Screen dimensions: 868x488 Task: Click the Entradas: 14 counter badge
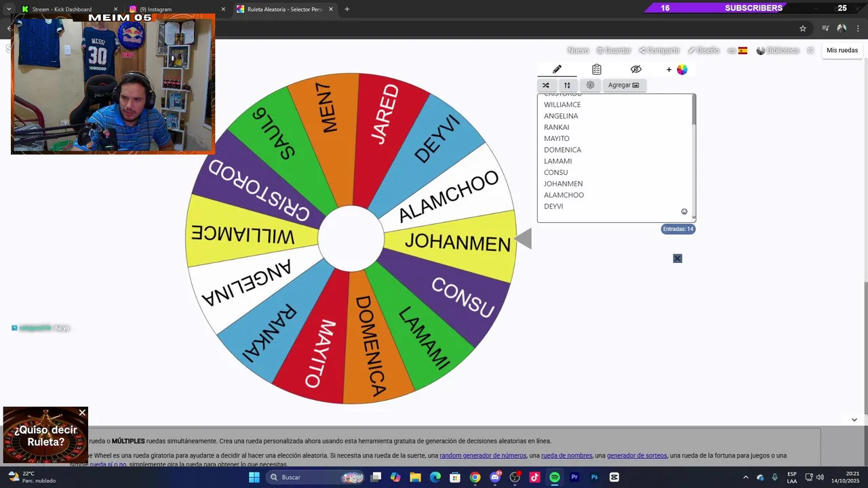point(678,229)
